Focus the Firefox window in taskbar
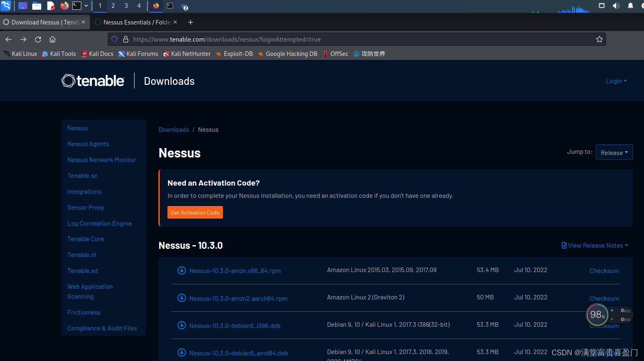 click(156, 6)
